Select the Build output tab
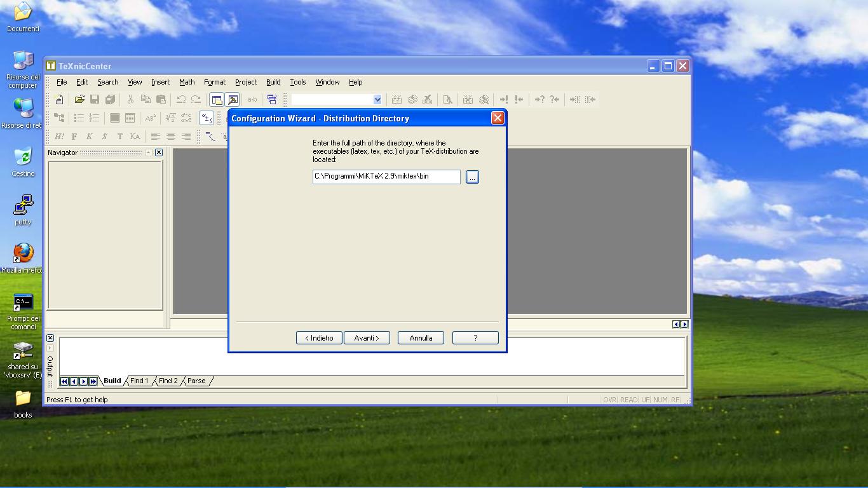This screenshot has width=868, height=488. point(112,381)
